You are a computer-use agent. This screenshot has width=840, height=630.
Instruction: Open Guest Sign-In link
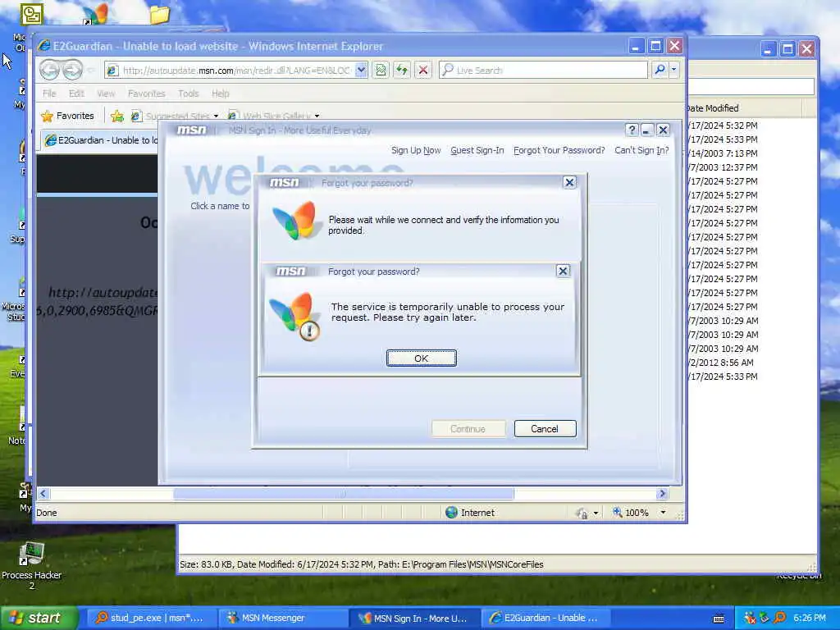477,151
